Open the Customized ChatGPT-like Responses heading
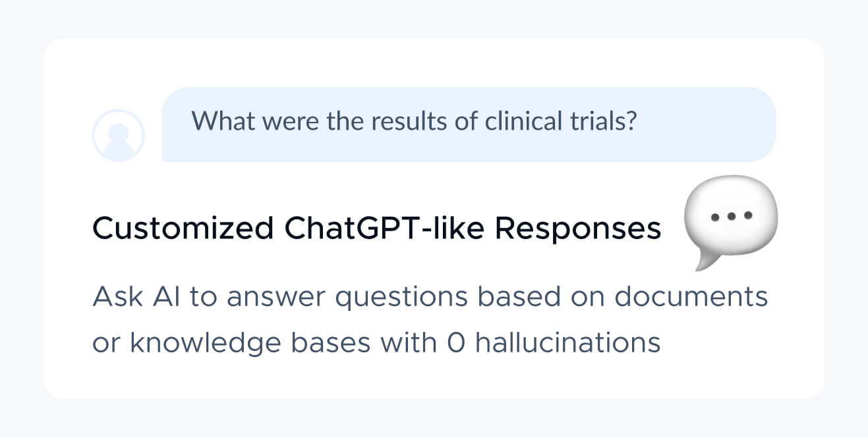868x438 pixels. point(376,229)
